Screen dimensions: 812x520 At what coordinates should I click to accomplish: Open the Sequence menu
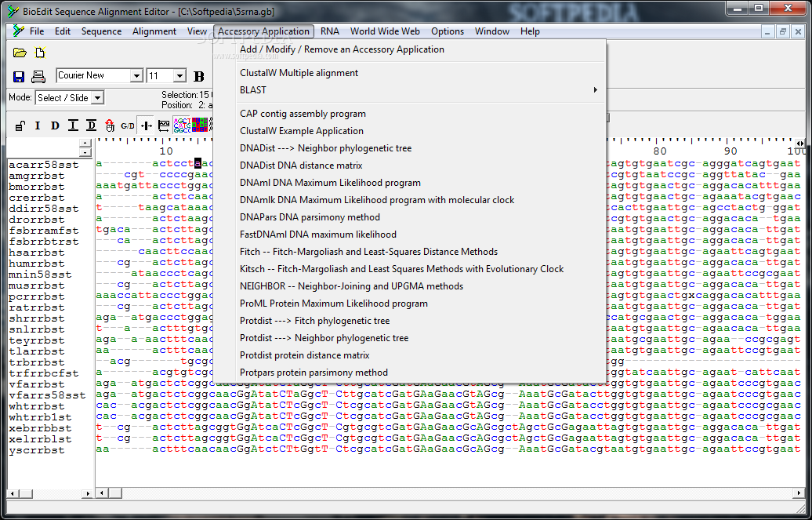point(102,31)
